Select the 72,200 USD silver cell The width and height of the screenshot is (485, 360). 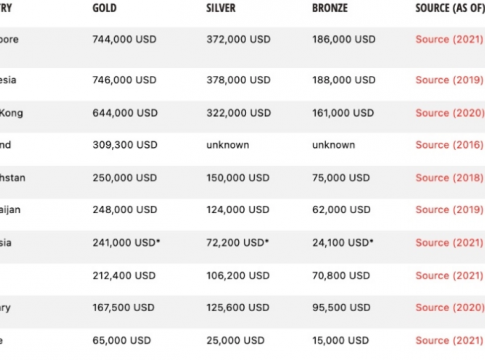[x=237, y=243]
